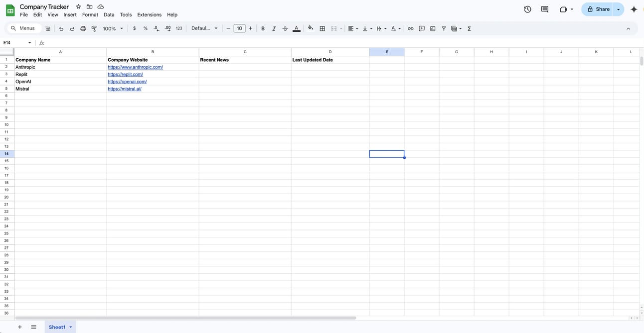644x333 pixels.
Task: Apply the currency format
Action: [x=134, y=28]
